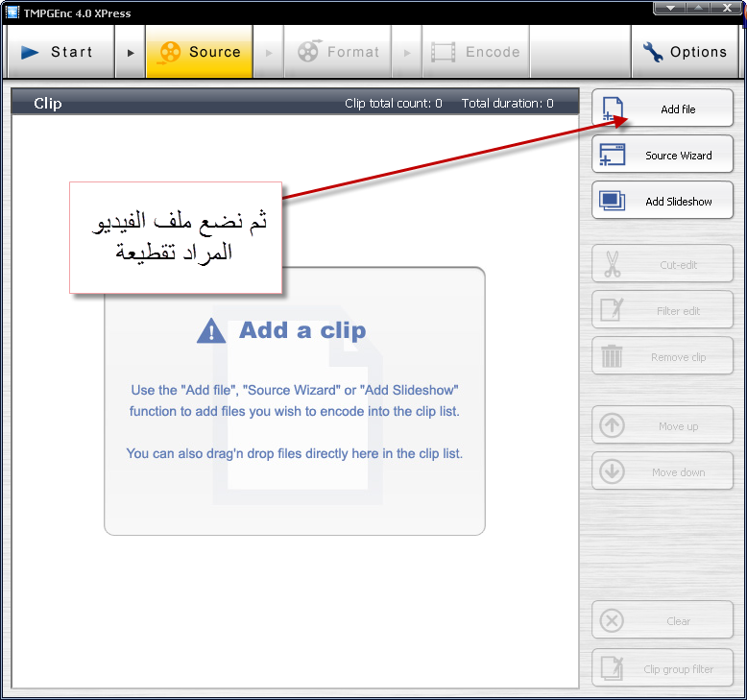Image resolution: width=747 pixels, height=700 pixels.
Task: Click the Add file document icon
Action: (x=613, y=109)
